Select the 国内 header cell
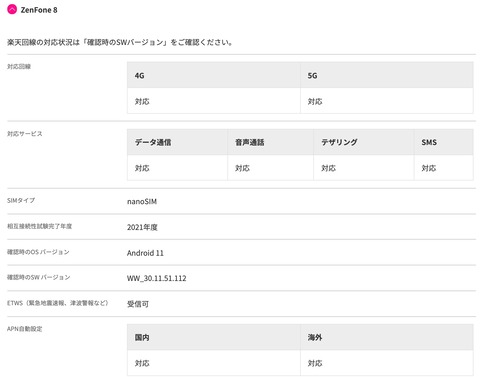This screenshot has height=377, width=480. pyautogui.click(x=214, y=337)
